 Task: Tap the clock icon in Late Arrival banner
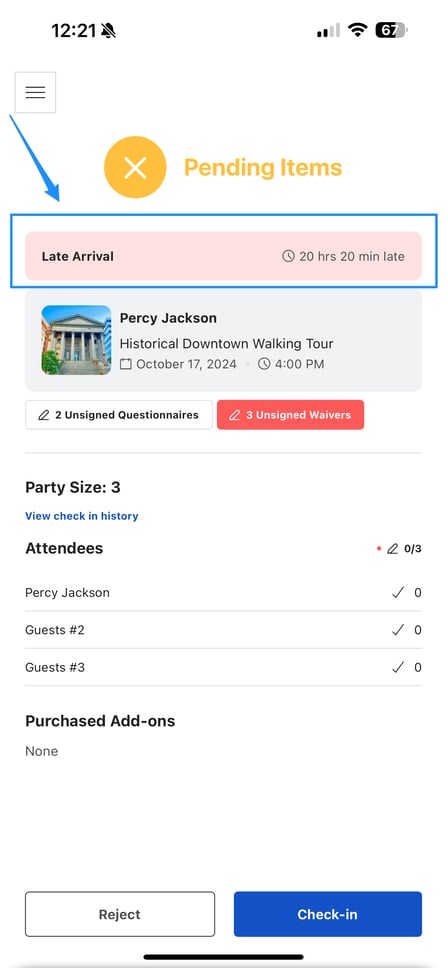pyautogui.click(x=288, y=256)
